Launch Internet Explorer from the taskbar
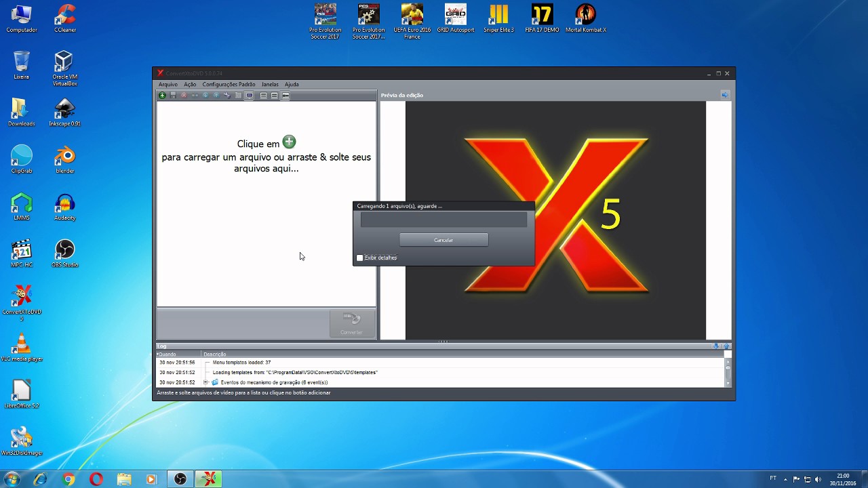The image size is (868, 488). [x=40, y=479]
